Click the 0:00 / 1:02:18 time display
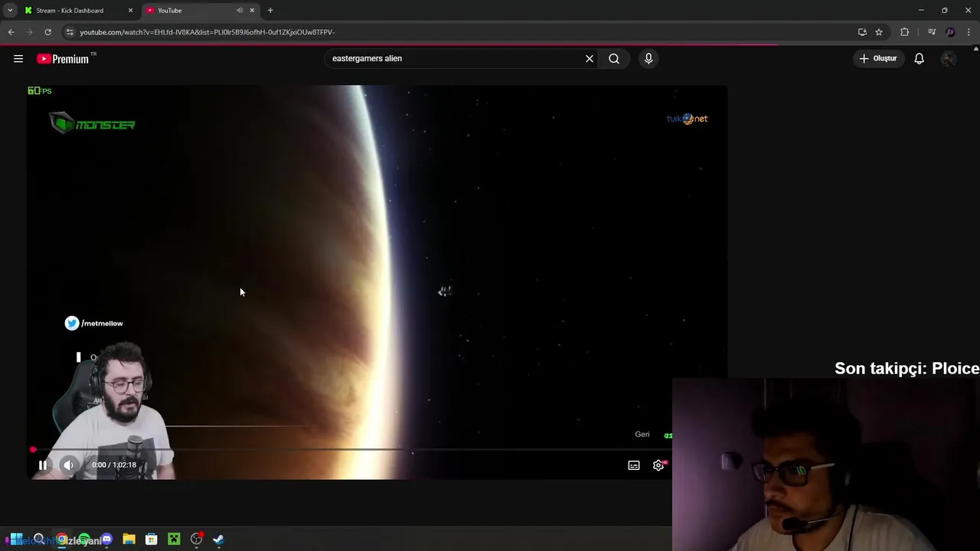 click(x=114, y=465)
